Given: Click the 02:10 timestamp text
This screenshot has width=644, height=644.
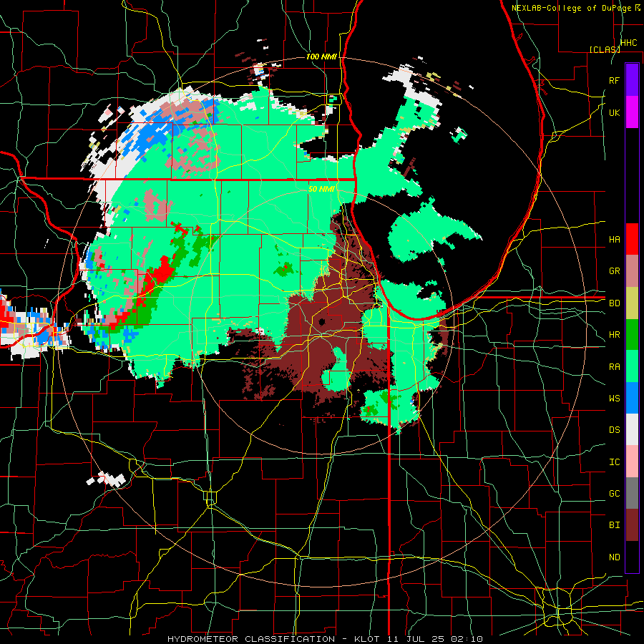Looking at the screenshot, I should (x=466, y=639).
